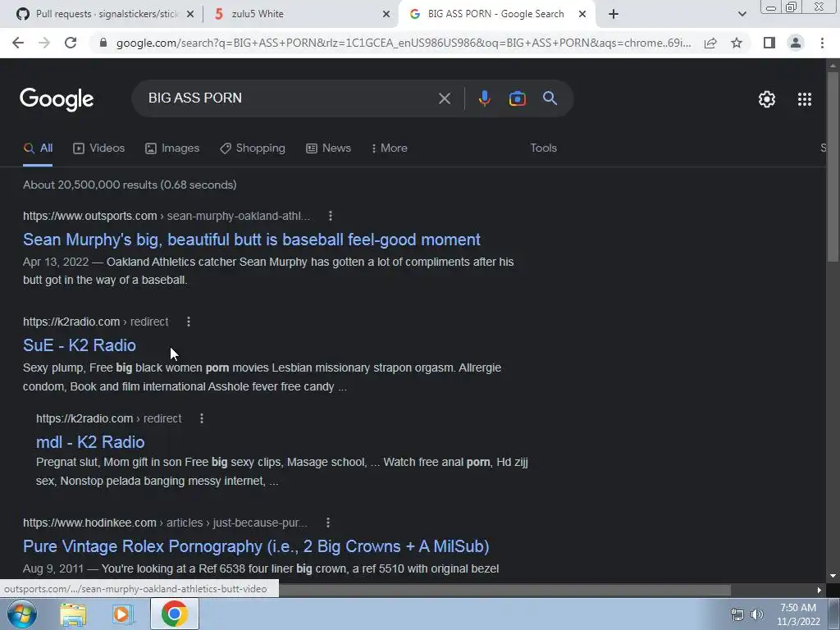Screen dimensions: 840x630
Task: Close the Pull requests tab
Action: click(190, 14)
